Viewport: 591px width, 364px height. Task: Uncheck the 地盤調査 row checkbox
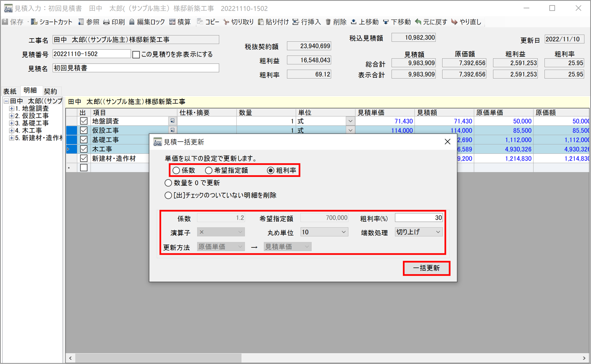(84, 121)
